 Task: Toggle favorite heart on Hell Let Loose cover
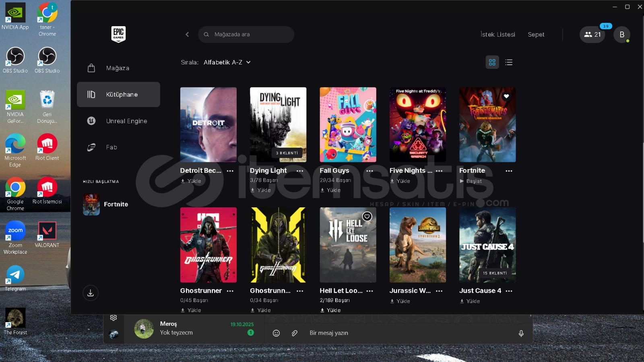click(367, 216)
